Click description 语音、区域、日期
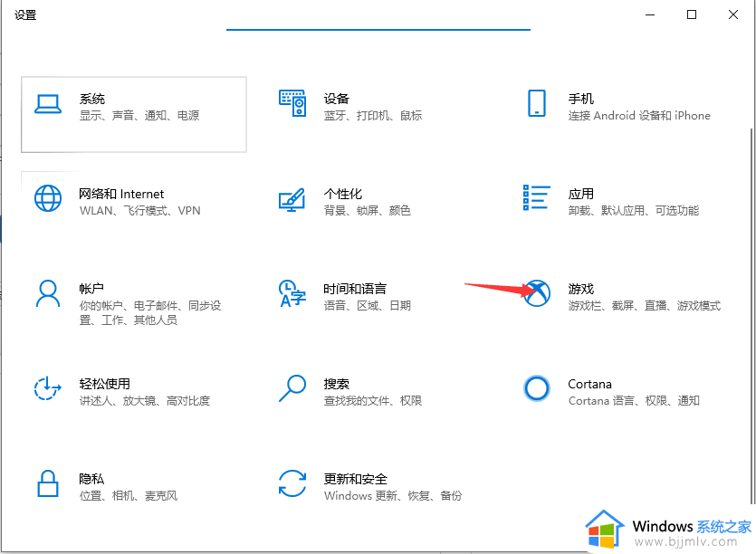Screen dimensions: 756x554 (368, 306)
